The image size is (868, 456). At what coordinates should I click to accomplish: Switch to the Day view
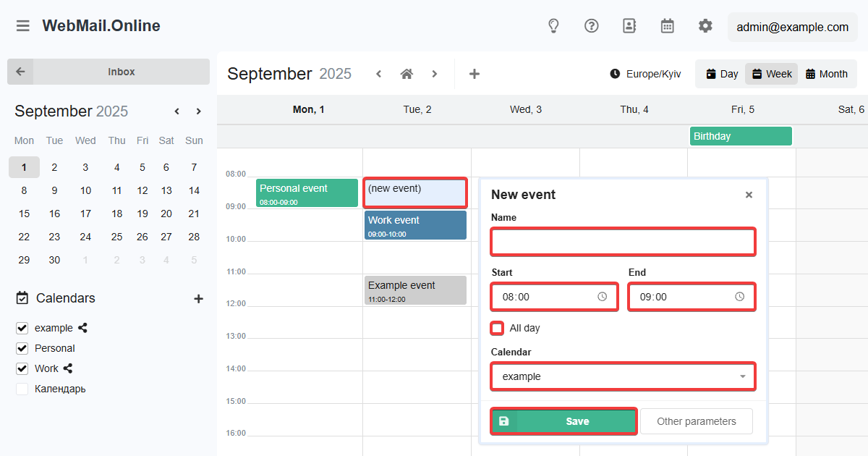(x=721, y=74)
